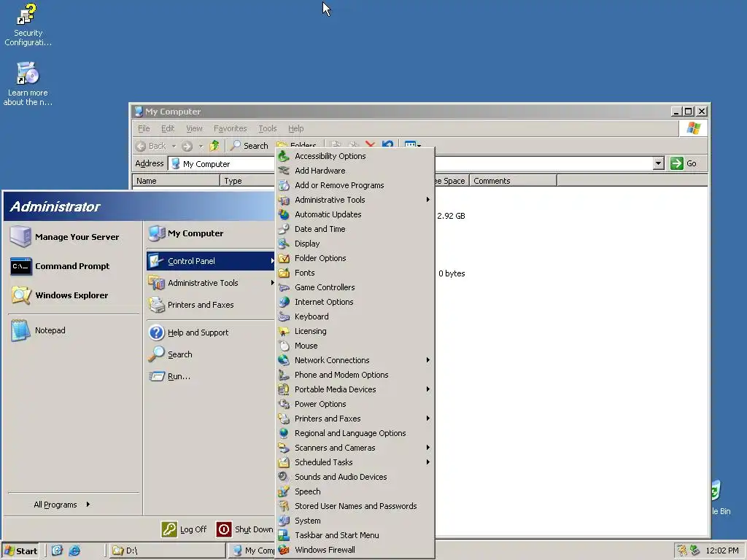747x560 pixels.
Task: Open Accessibility Options icon in Control Panel menu
Action: [x=284, y=156]
